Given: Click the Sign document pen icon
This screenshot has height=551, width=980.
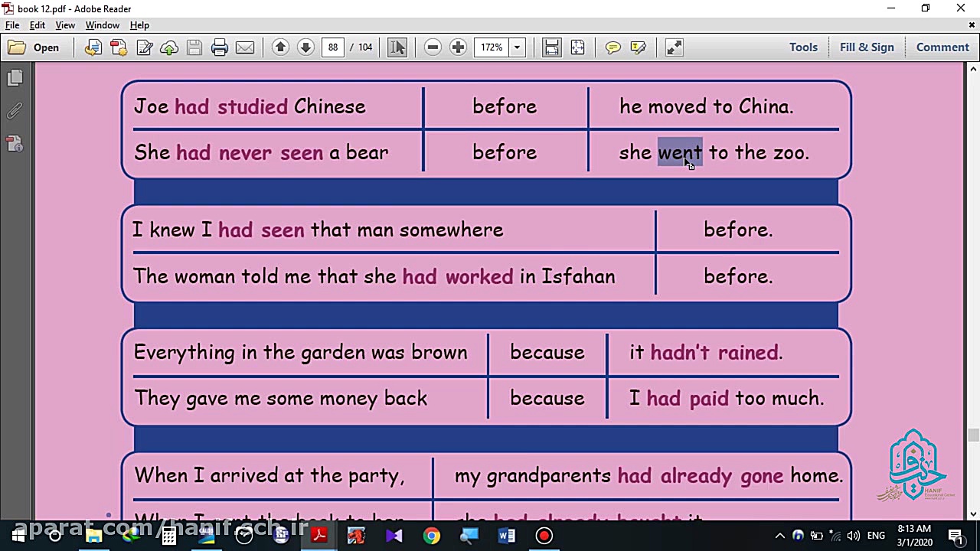Looking at the screenshot, I should (x=144, y=47).
